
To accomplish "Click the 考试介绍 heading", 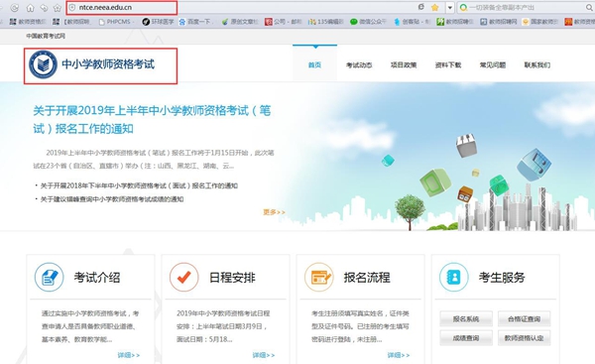I will [x=97, y=278].
